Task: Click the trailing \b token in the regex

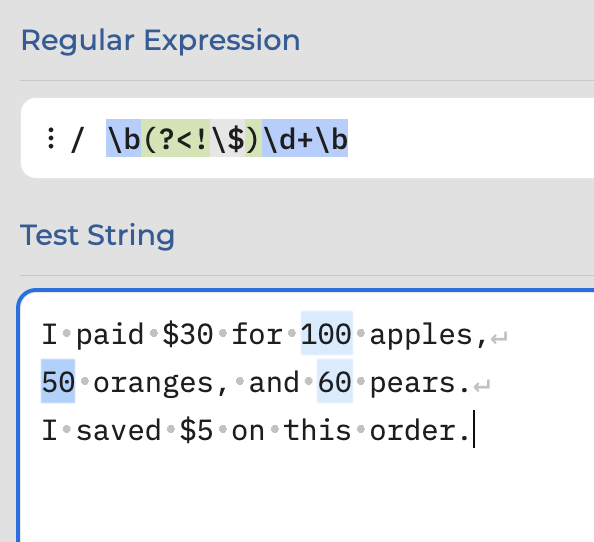Action: point(331,138)
